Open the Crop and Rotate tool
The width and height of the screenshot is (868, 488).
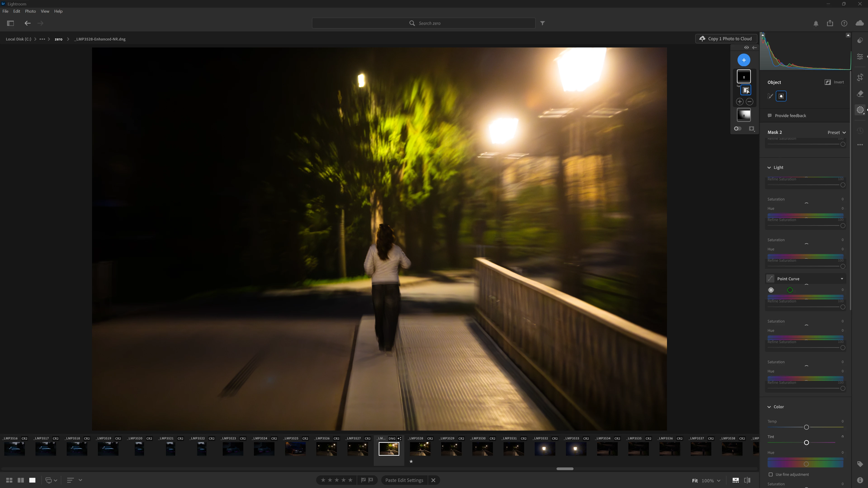pos(860,78)
